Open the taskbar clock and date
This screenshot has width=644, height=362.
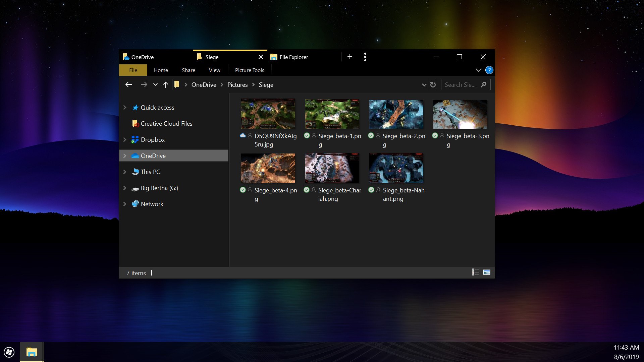coord(626,352)
